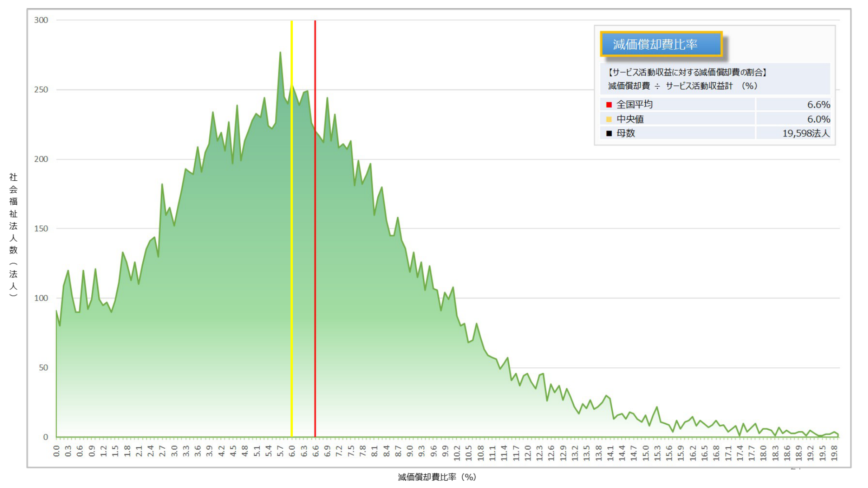Click the red 全国平均 legend square
Screen dimensions: 868x488
[609, 105]
